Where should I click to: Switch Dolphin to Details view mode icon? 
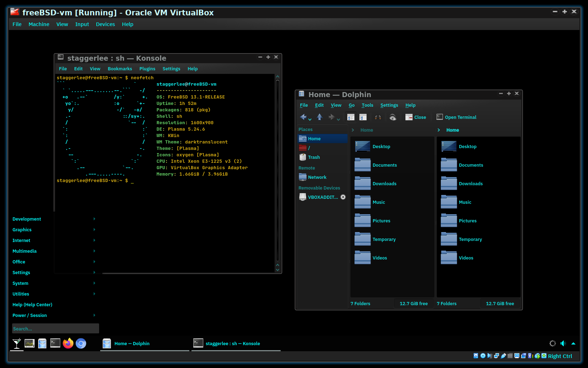[x=351, y=117]
